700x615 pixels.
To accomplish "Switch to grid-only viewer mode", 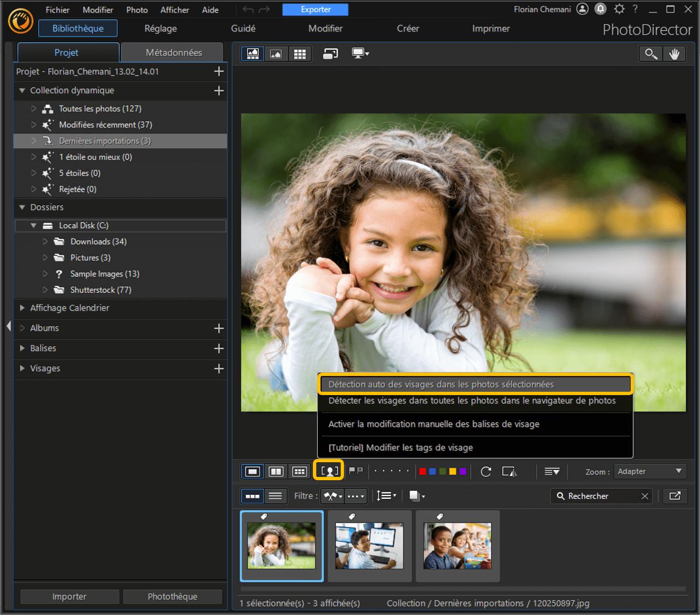I will [299, 53].
